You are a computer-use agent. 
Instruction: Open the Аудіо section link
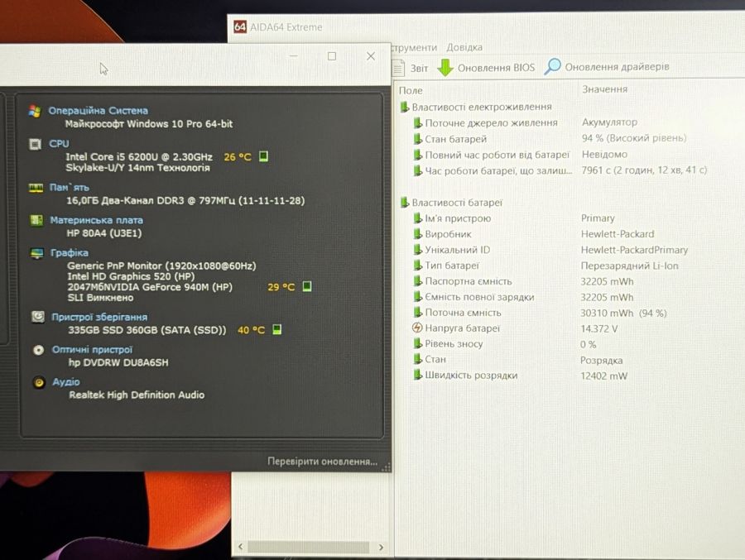pos(66,382)
